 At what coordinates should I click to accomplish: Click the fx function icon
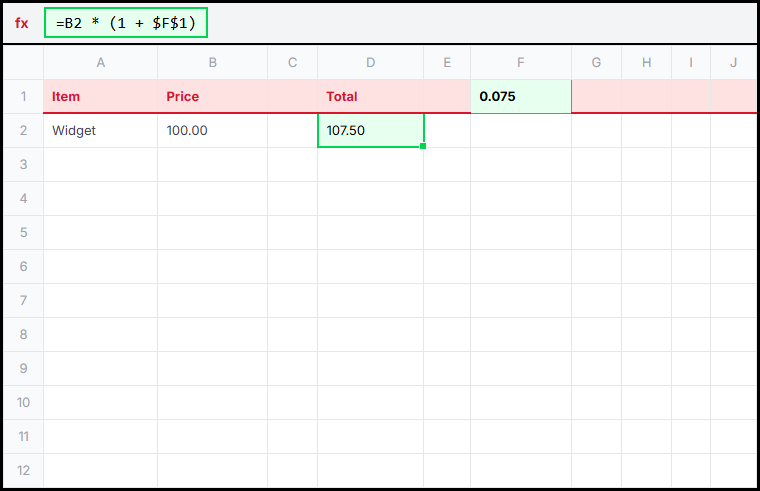[22, 23]
